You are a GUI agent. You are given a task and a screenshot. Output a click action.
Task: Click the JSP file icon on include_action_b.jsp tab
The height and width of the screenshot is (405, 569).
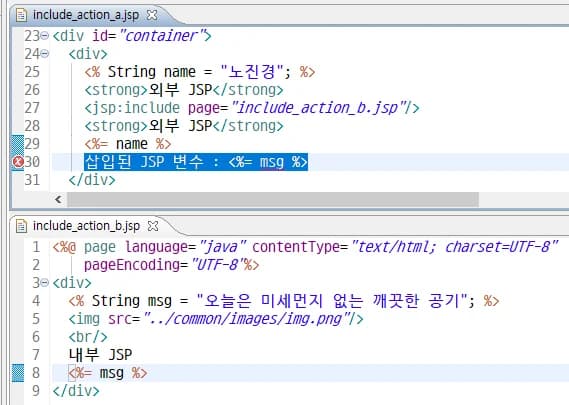coord(22,226)
